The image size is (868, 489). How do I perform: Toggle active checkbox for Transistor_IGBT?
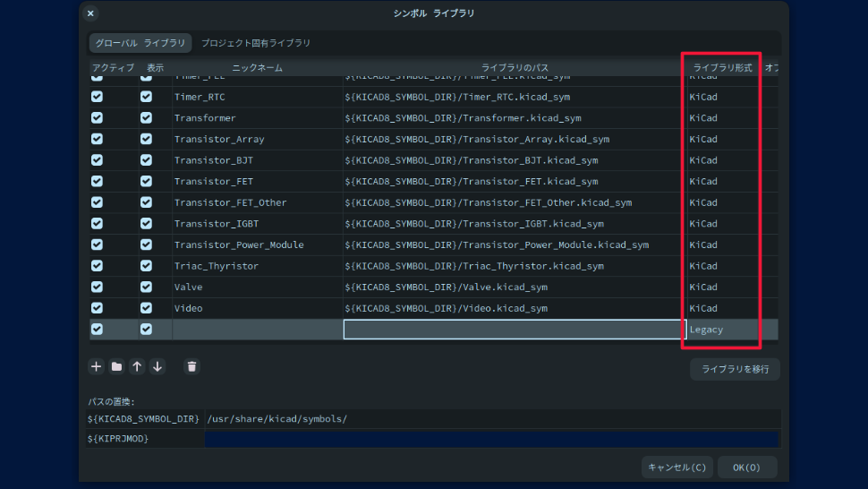point(97,224)
